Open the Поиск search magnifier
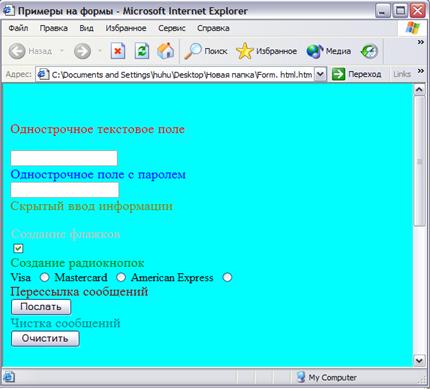The height and width of the screenshot is (389, 430). (x=193, y=51)
